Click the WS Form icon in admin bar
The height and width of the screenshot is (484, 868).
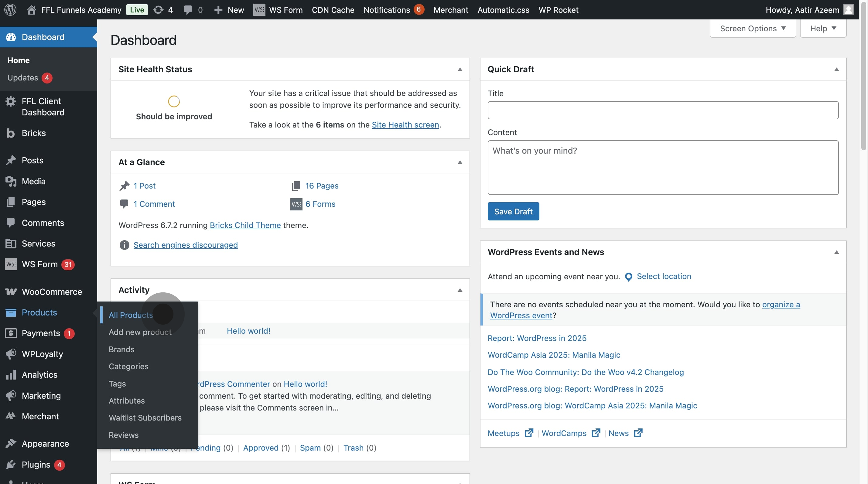[x=259, y=10]
